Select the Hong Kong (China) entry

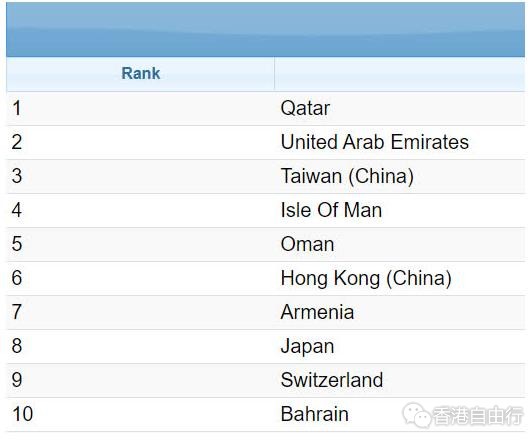point(366,278)
